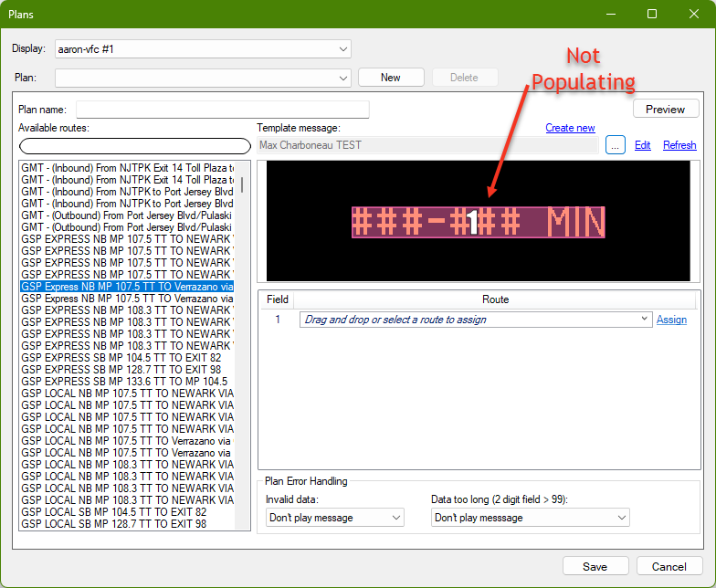Click the Available routes search box
The height and width of the screenshot is (588, 716).
tap(134, 146)
